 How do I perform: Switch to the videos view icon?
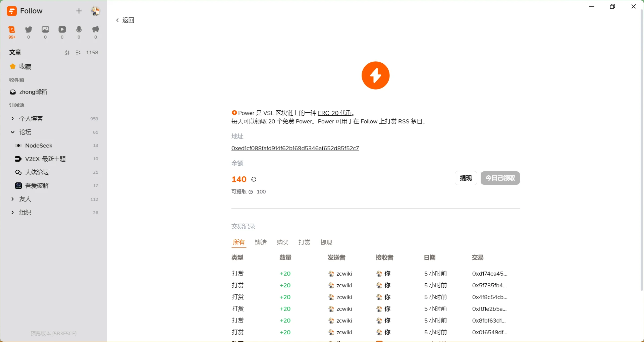(x=62, y=30)
